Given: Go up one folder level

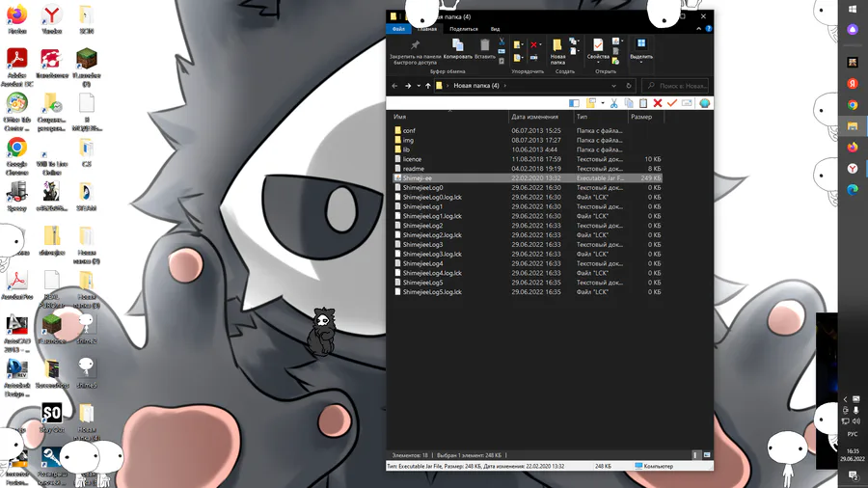Looking at the screenshot, I should [x=428, y=86].
